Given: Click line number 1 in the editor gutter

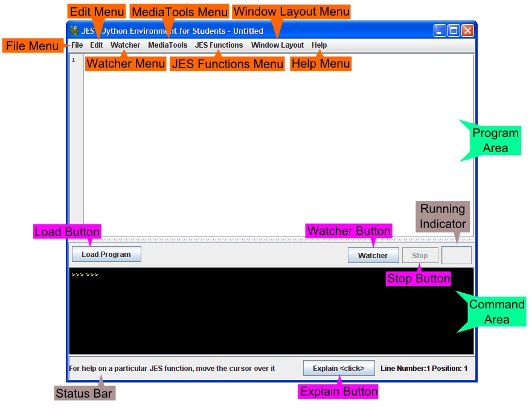Looking at the screenshot, I should (74, 60).
